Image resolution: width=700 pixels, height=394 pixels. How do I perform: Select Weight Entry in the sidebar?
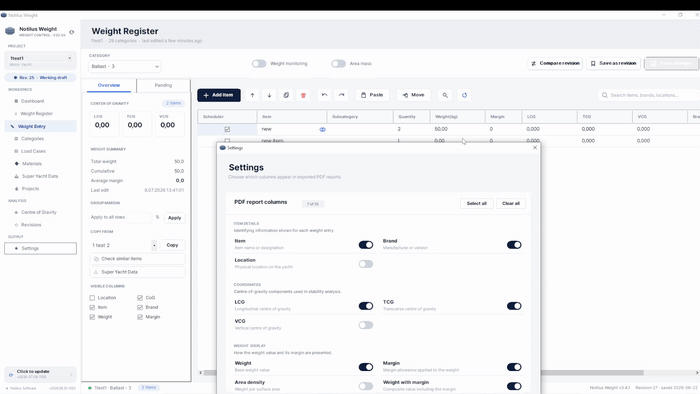pos(40,126)
